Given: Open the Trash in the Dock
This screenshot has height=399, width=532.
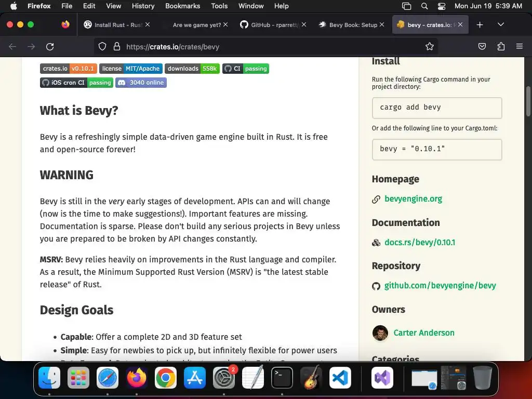Looking at the screenshot, I should [483, 378].
